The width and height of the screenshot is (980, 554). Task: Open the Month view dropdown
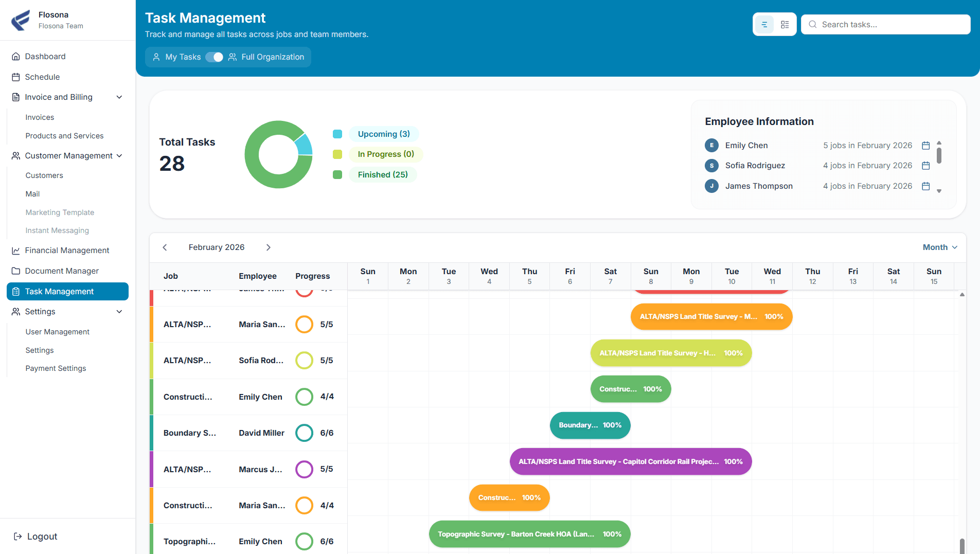pyautogui.click(x=940, y=247)
